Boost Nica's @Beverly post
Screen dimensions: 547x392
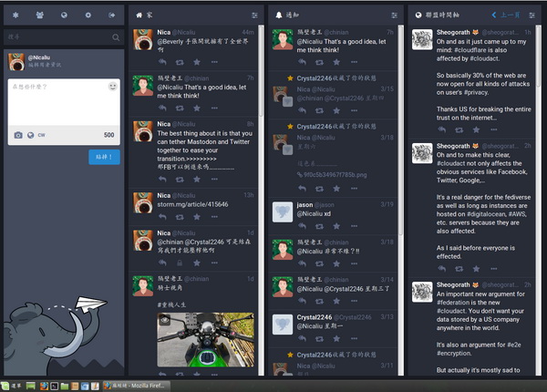[x=180, y=62]
